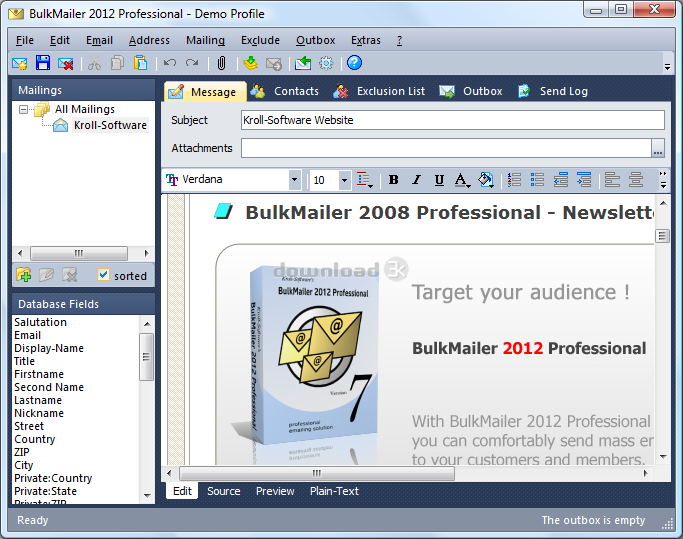Add new mailing folder with green plus
Image resolution: width=683 pixels, height=539 pixels.
pos(24,275)
